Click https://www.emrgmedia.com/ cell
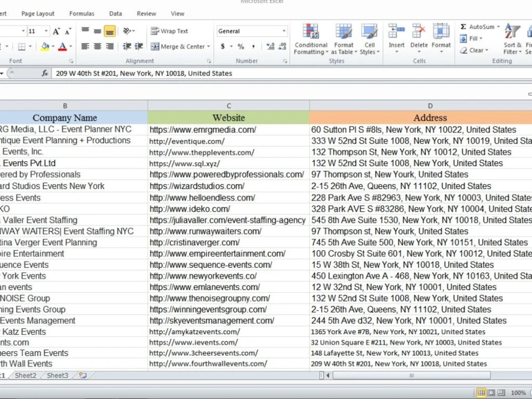532x399 pixels. pos(229,130)
